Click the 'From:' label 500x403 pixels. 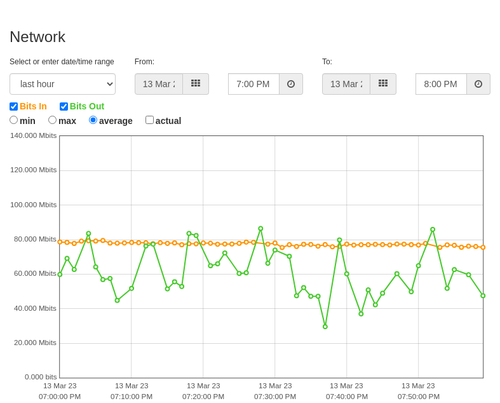pyautogui.click(x=144, y=62)
